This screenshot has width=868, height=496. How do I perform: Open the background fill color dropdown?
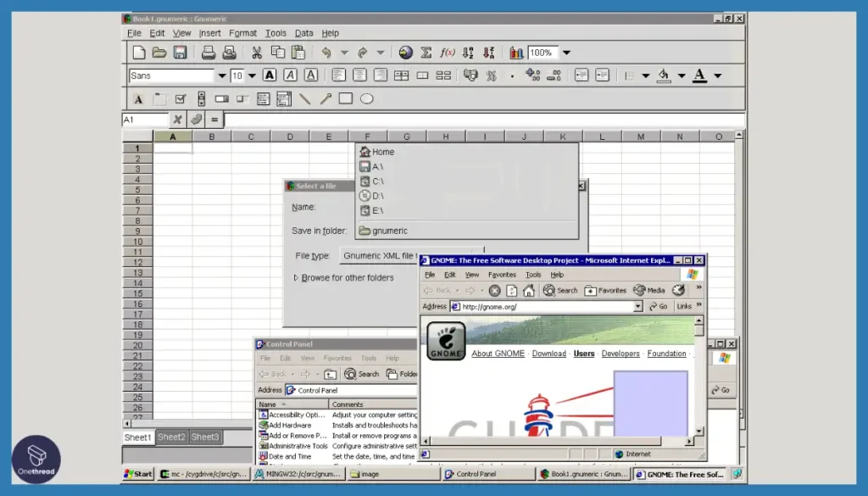(x=682, y=75)
